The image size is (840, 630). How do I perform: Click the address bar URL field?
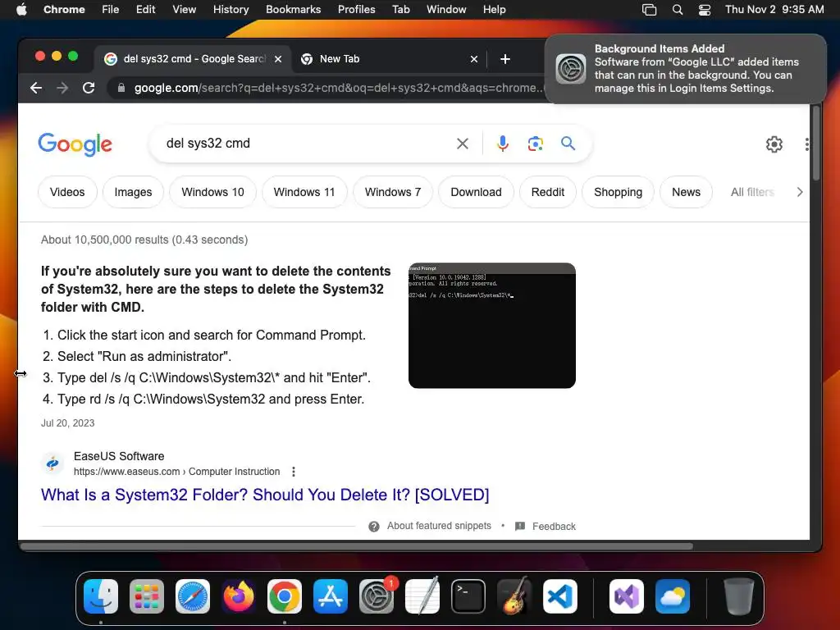[338, 88]
